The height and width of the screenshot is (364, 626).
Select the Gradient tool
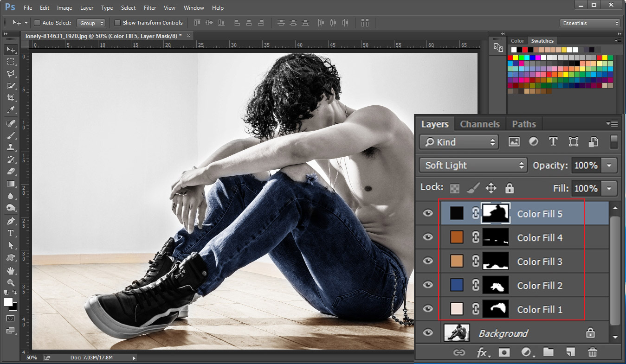click(11, 184)
